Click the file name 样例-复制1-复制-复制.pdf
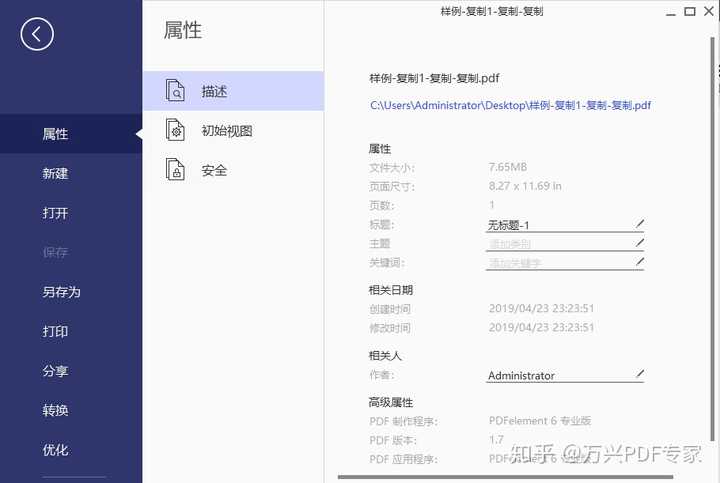 point(434,78)
